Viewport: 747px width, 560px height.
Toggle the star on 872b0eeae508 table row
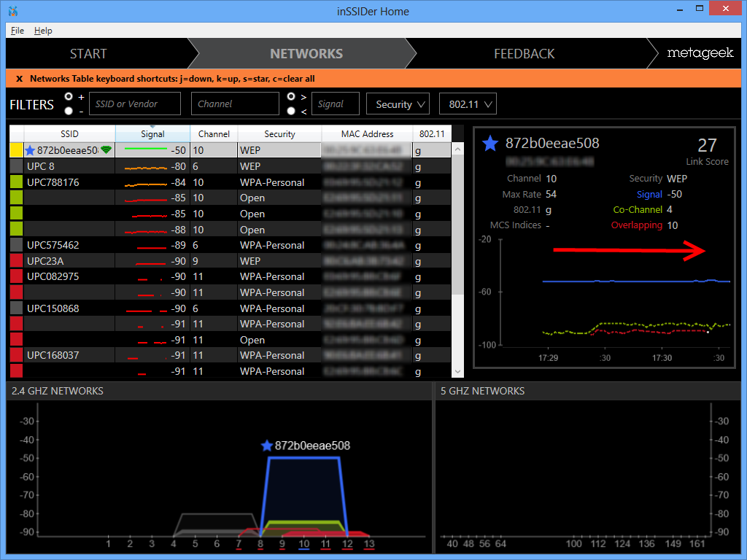(x=30, y=150)
